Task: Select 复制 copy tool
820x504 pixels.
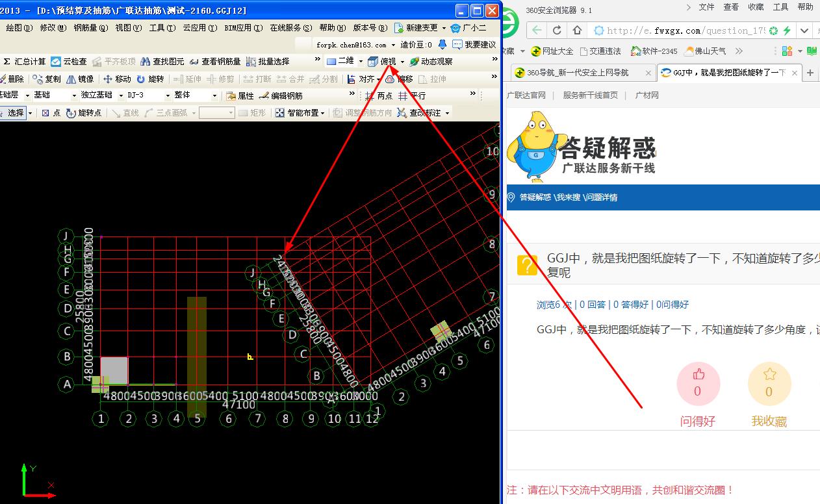Action: [47, 79]
